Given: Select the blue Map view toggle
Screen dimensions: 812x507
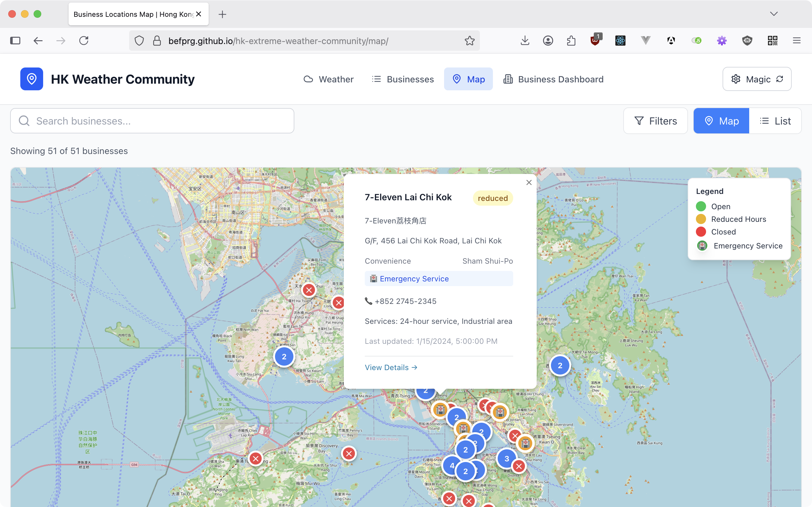Looking at the screenshot, I should point(721,121).
